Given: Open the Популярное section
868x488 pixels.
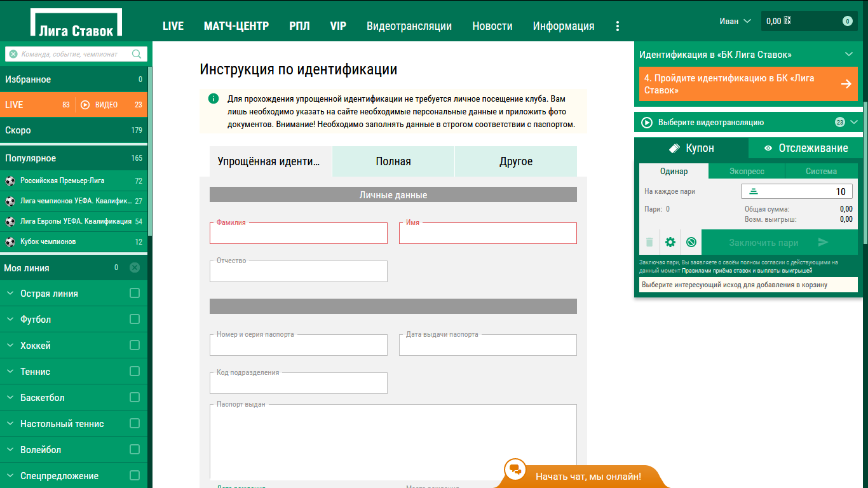Looking at the screenshot, I should [74, 158].
